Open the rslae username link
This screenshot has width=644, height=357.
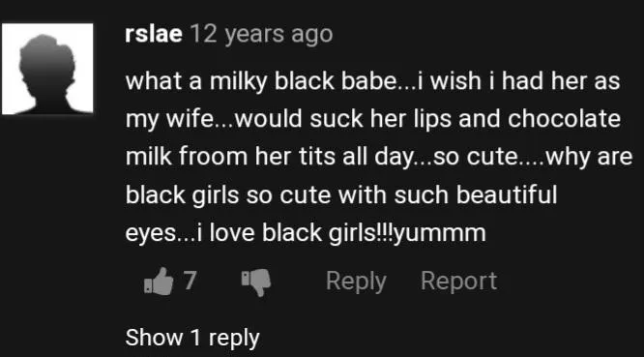pos(154,34)
